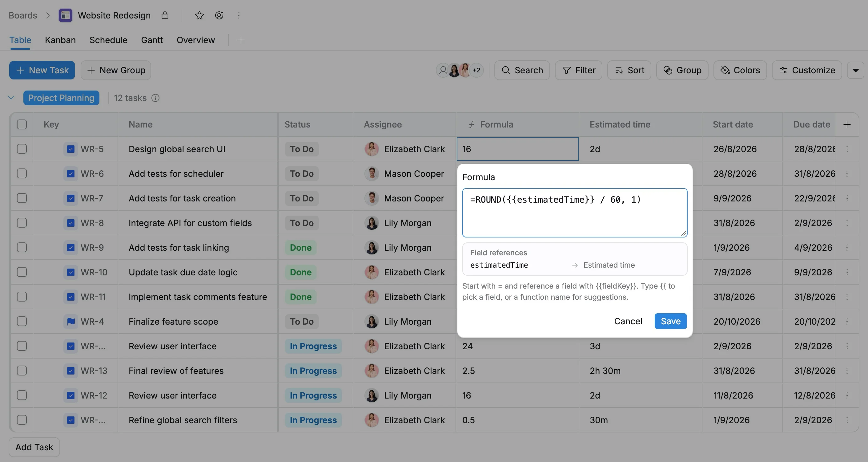Click the +2 members avatar badge
Screen dimensions: 868x462
pyautogui.click(x=476, y=70)
